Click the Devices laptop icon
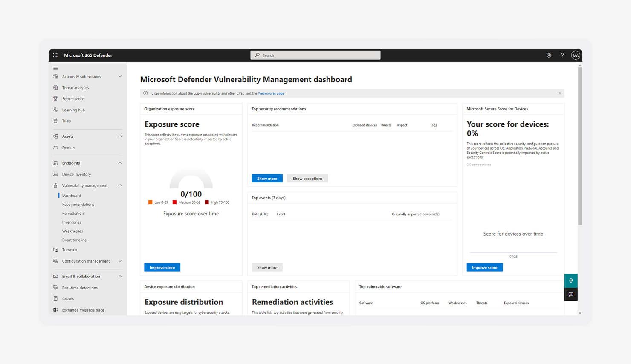 [x=55, y=147]
